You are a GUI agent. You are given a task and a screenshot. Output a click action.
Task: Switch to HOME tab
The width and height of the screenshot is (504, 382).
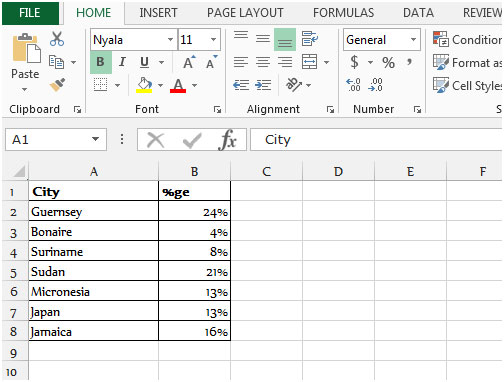coord(93,13)
